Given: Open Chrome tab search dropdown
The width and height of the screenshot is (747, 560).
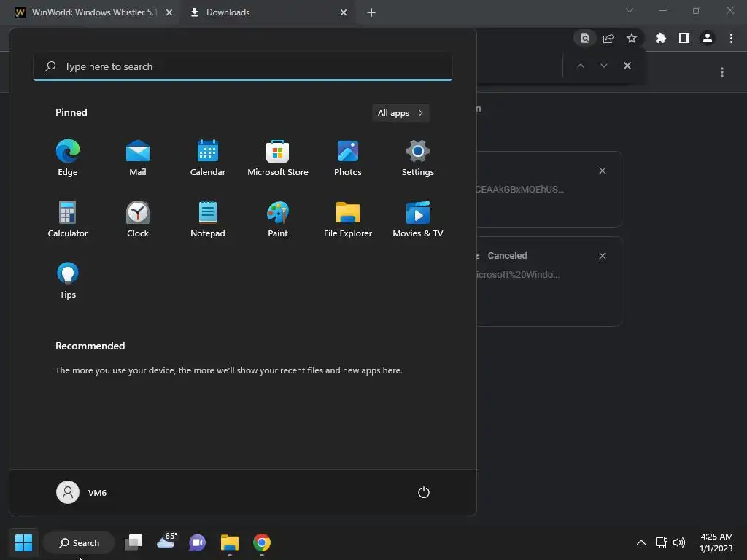Looking at the screenshot, I should tap(630, 10).
